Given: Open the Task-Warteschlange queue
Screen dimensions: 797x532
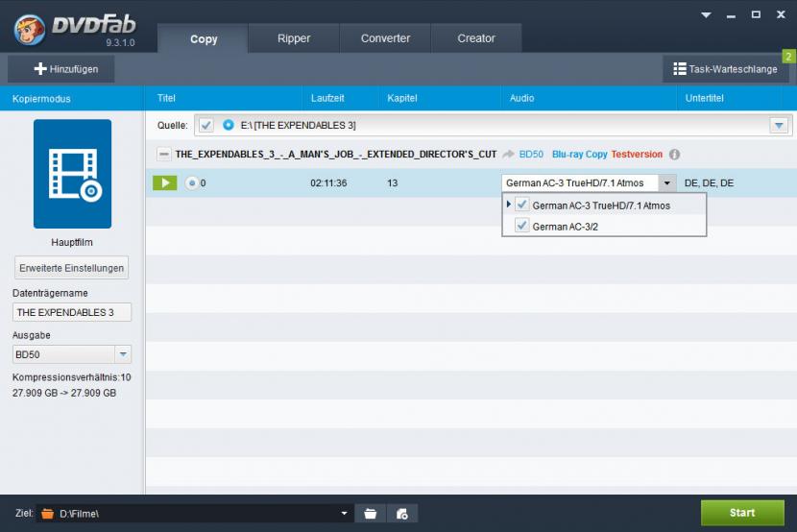Looking at the screenshot, I should 725,69.
